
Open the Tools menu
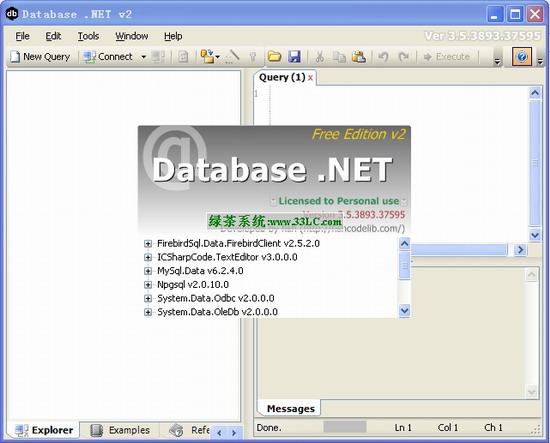pos(88,36)
